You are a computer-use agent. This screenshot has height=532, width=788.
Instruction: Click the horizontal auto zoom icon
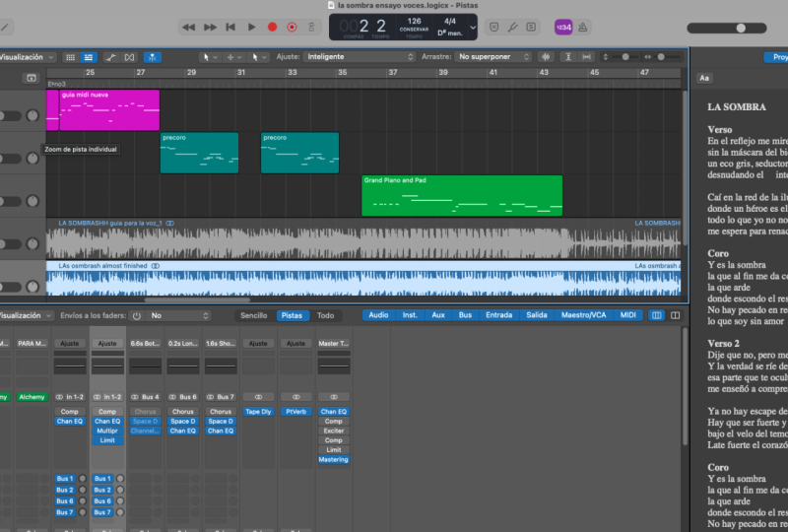pyautogui.click(x=586, y=57)
